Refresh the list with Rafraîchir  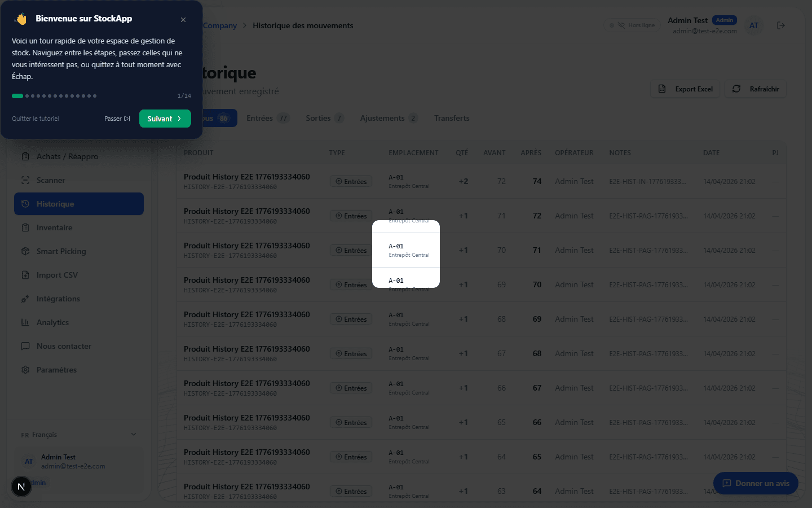click(756, 89)
